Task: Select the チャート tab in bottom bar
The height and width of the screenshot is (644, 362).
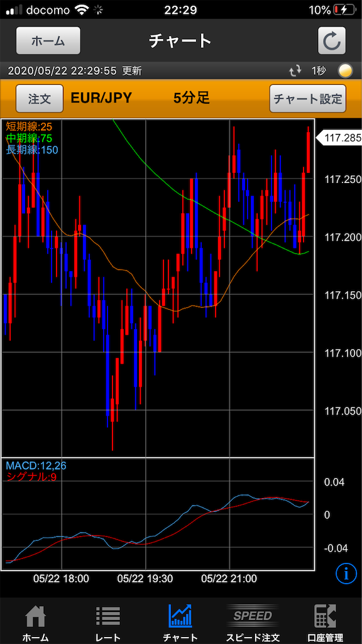Action: 180,623
